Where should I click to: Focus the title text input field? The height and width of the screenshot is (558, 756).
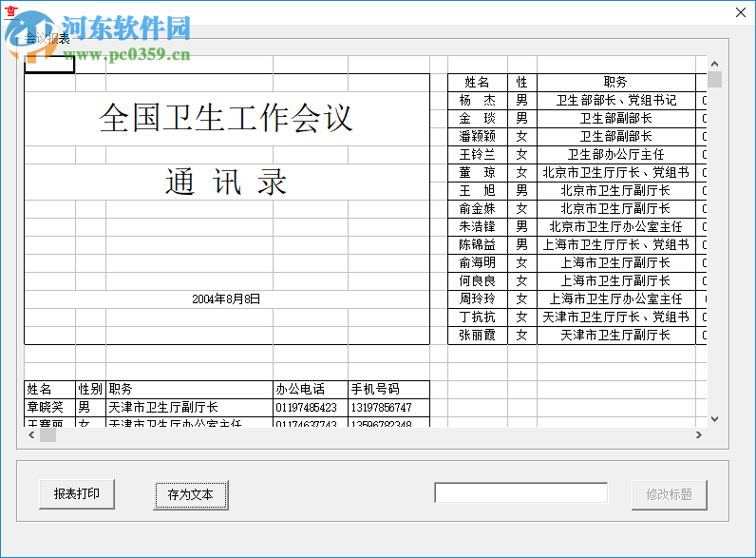tap(520, 492)
